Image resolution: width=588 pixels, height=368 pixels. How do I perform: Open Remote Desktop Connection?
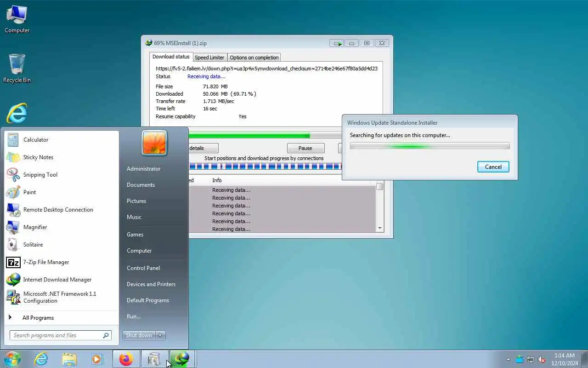(62, 210)
